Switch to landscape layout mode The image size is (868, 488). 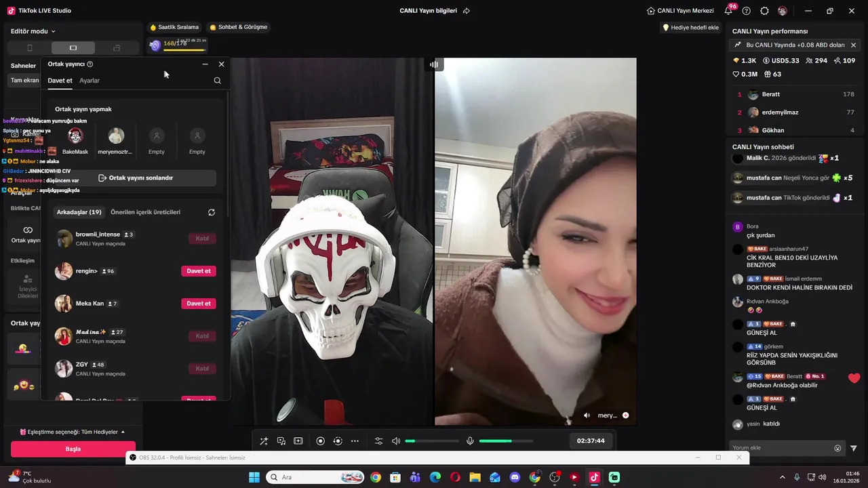(73, 48)
